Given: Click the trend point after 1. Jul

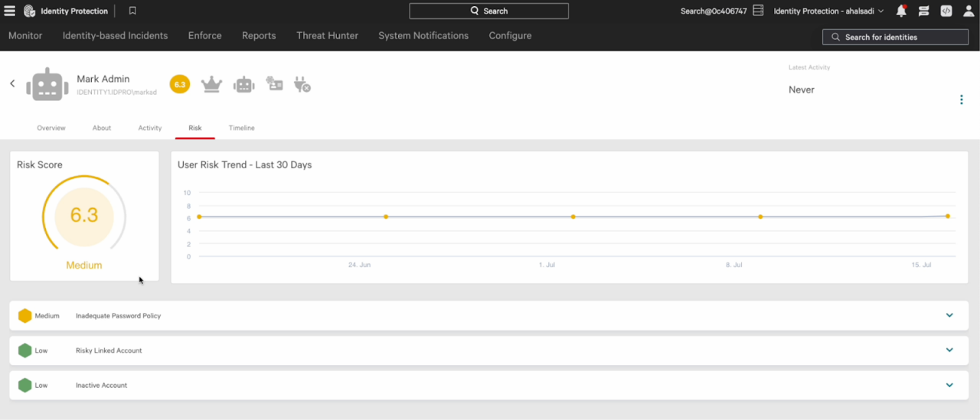Looking at the screenshot, I should 573,217.
